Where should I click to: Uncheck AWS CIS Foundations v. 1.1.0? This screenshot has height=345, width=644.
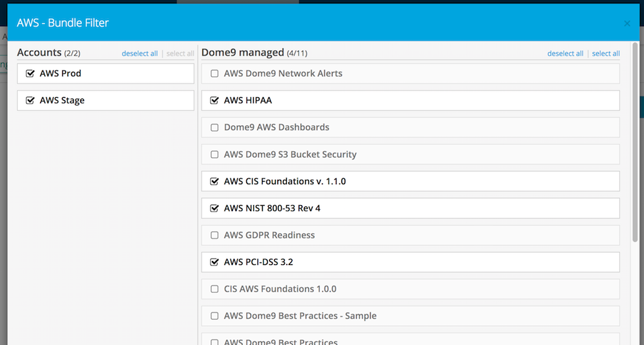point(214,181)
